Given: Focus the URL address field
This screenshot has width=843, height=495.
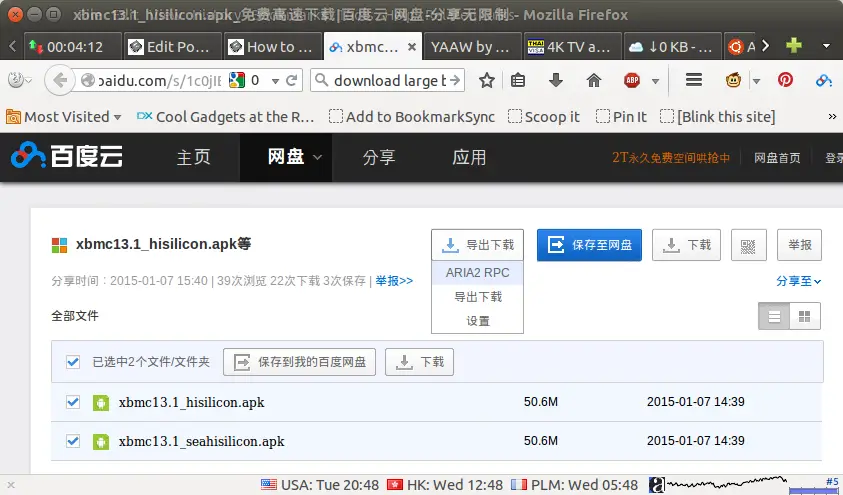Looking at the screenshot, I should [x=159, y=81].
